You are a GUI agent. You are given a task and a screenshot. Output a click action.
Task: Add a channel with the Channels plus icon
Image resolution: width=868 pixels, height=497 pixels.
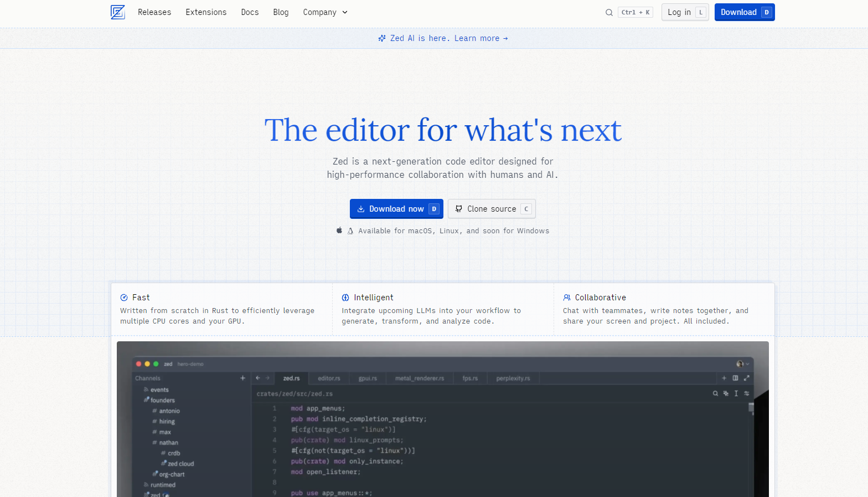point(242,378)
